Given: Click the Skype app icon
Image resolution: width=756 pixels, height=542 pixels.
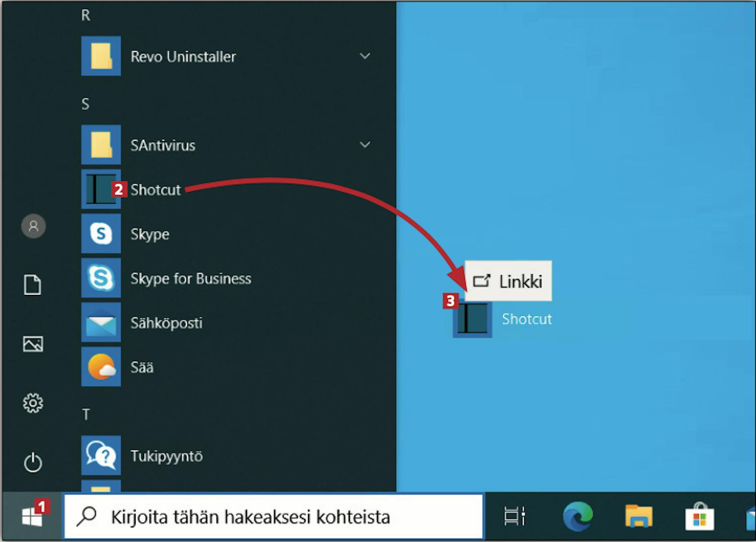Looking at the screenshot, I should [x=101, y=233].
